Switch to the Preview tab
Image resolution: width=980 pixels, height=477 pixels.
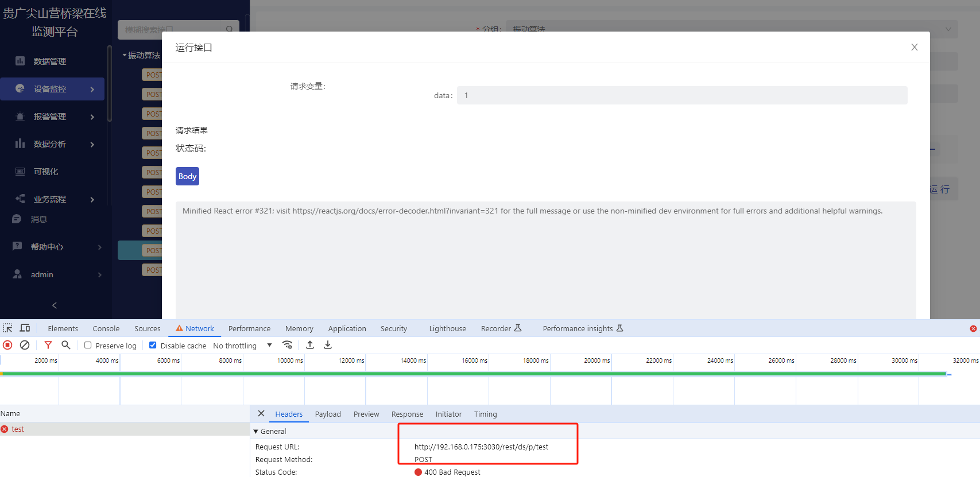[x=366, y=414]
